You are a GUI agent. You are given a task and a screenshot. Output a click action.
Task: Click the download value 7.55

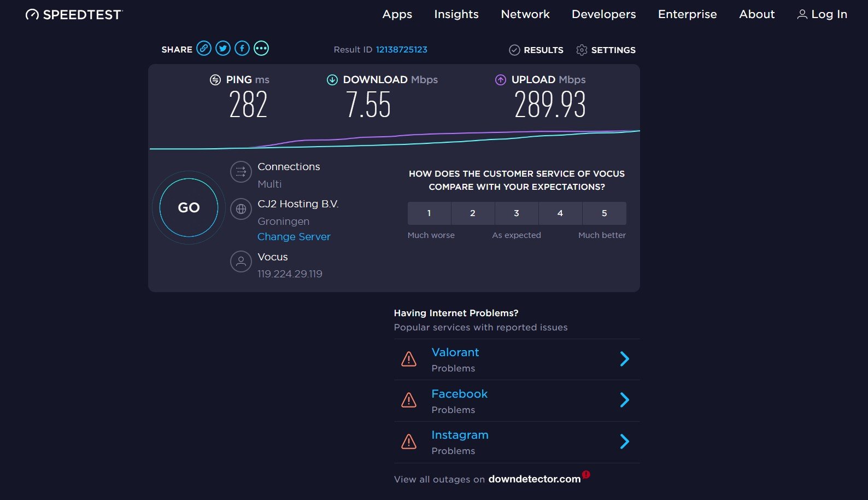click(368, 105)
